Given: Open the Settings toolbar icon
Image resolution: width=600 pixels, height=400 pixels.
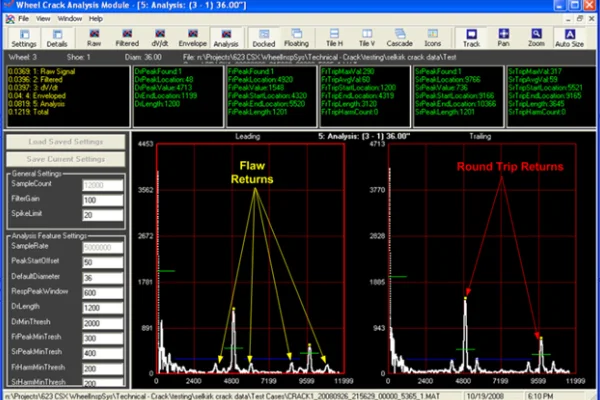Looking at the screenshot, I should pos(24,38).
